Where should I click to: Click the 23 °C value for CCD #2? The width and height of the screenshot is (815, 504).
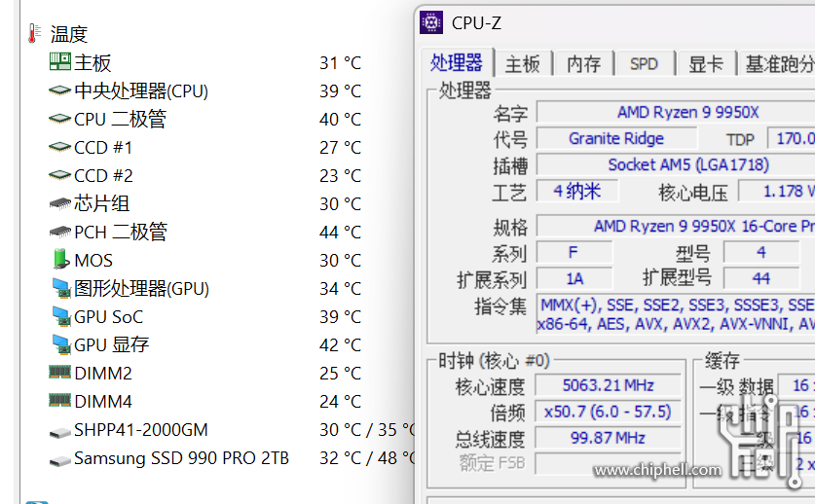click(x=340, y=175)
